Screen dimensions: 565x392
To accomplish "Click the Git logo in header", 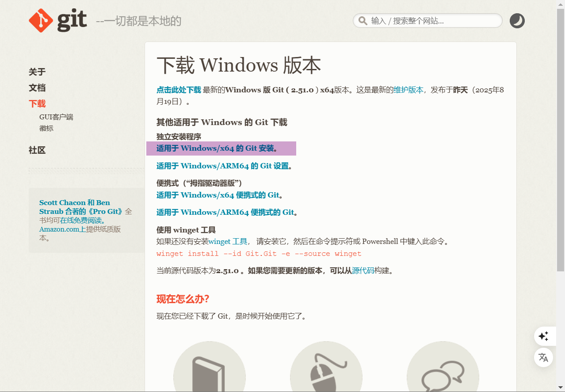I will pos(58,21).
